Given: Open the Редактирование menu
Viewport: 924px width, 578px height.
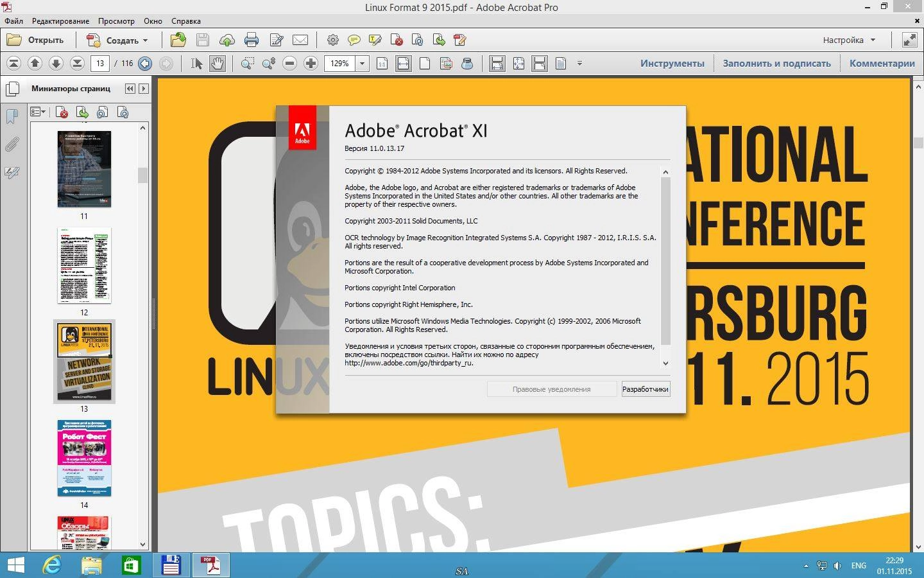Looking at the screenshot, I should click(x=61, y=21).
